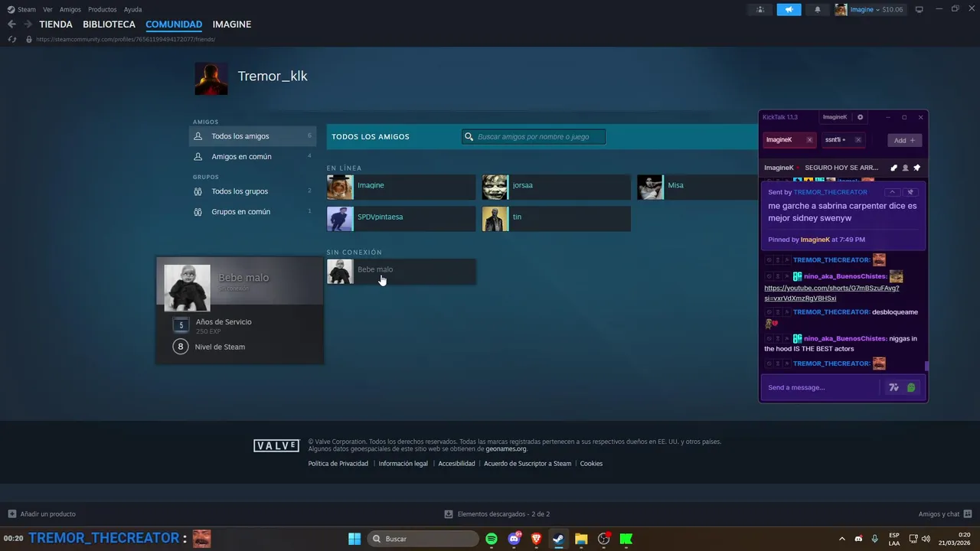Select Todos los amigos in sidebar
Screen dimensions: 980x551
(x=253, y=136)
